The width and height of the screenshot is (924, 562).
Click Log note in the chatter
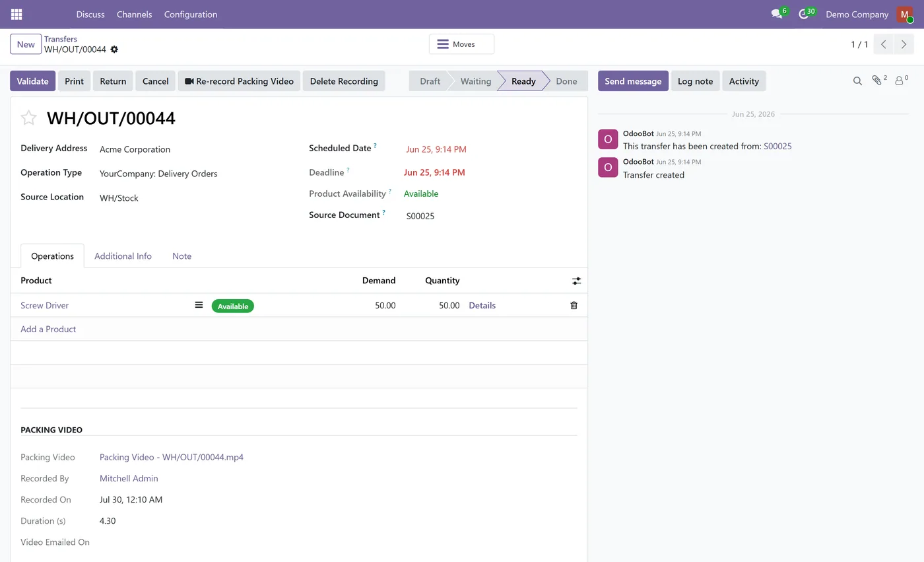click(x=695, y=81)
